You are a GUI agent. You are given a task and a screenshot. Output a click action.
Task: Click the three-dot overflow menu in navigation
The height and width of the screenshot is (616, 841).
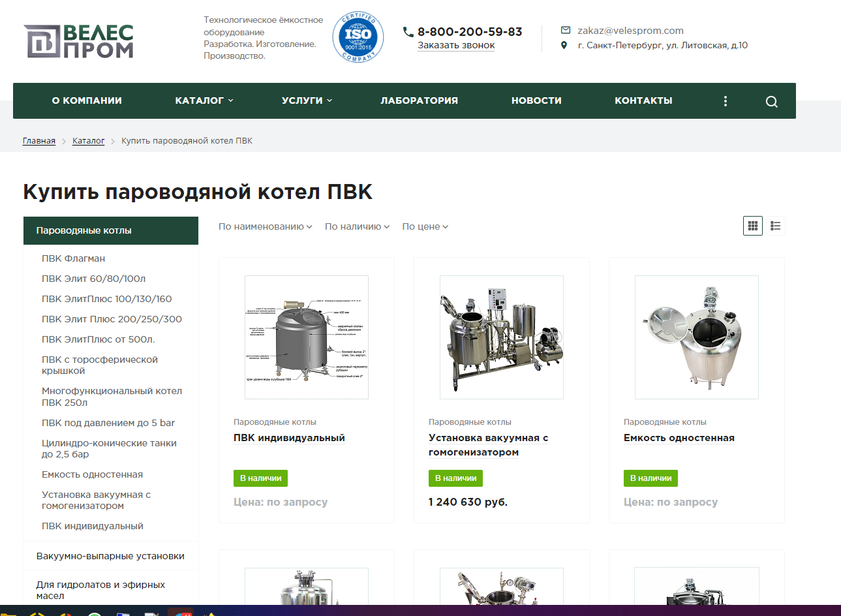[725, 100]
